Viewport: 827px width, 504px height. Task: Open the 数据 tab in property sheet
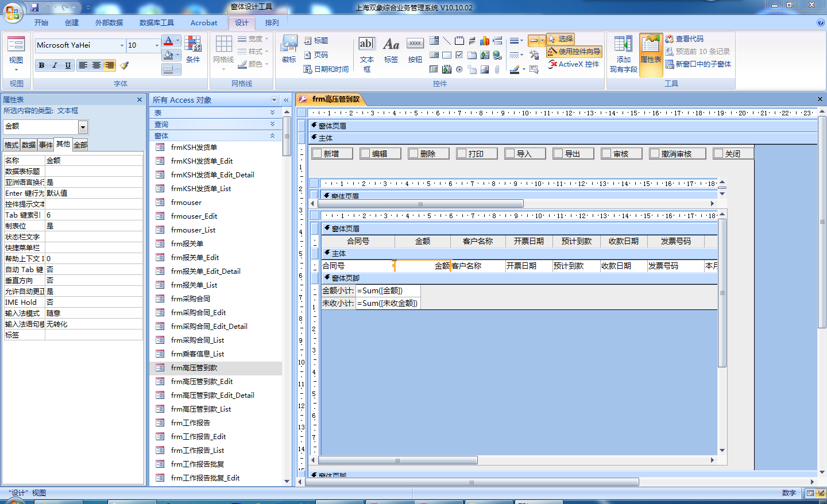pos(29,145)
